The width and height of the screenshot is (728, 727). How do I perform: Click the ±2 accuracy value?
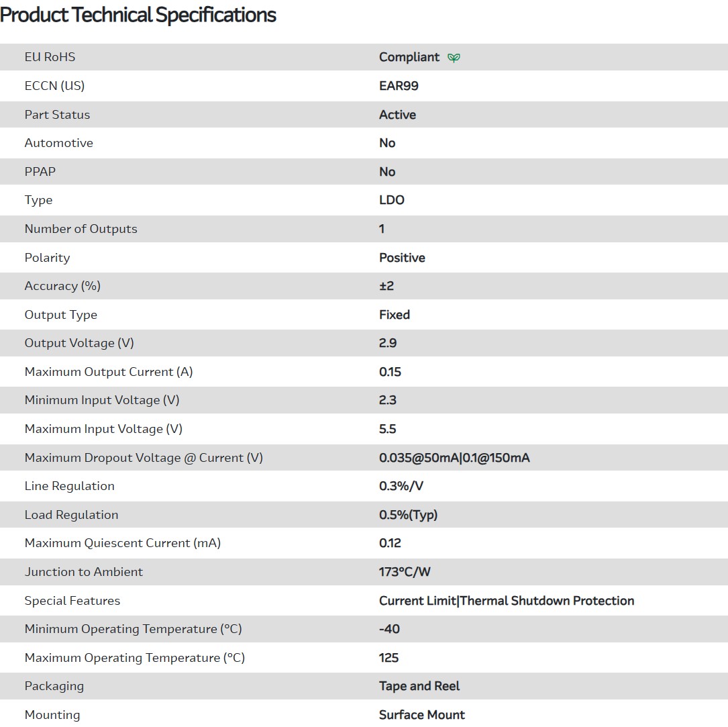click(x=386, y=286)
